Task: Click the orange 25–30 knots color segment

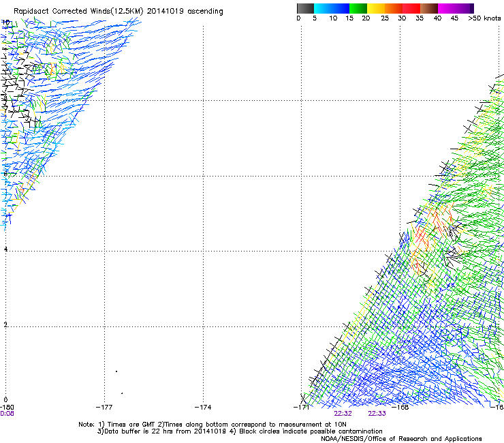Action: click(394, 8)
